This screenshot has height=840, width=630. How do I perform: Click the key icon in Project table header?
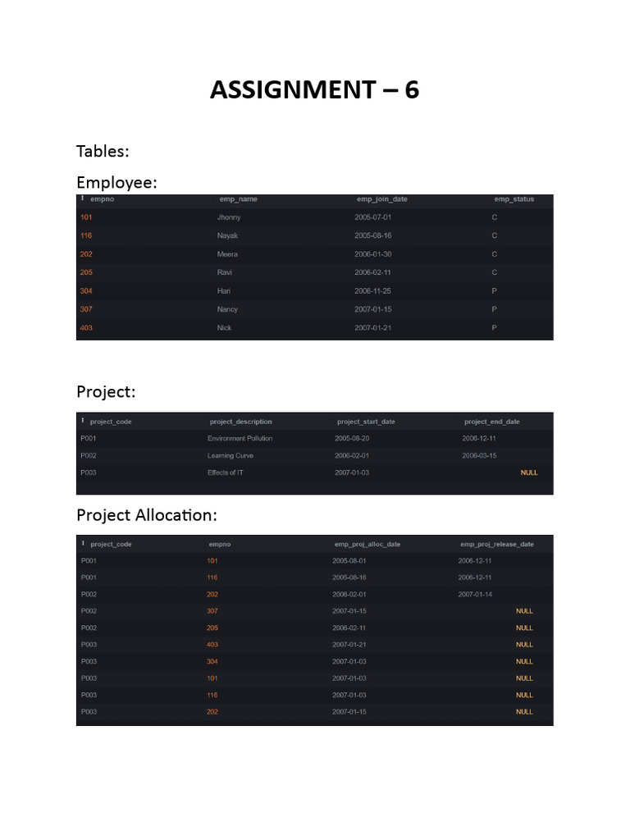coord(83,421)
